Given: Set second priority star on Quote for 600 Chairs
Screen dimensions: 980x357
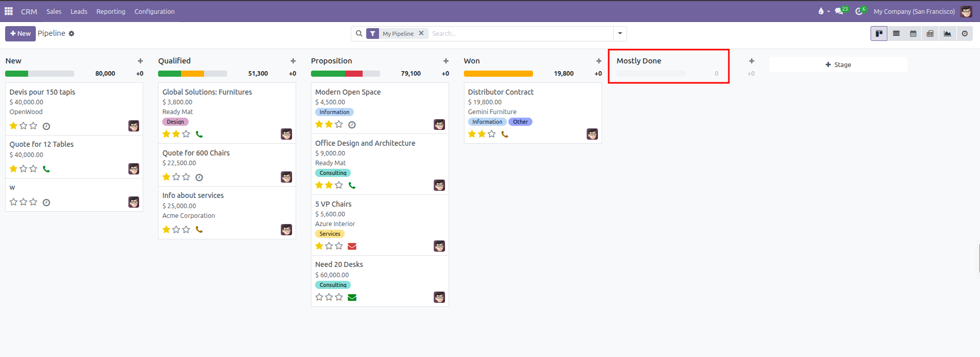Looking at the screenshot, I should tap(176, 177).
